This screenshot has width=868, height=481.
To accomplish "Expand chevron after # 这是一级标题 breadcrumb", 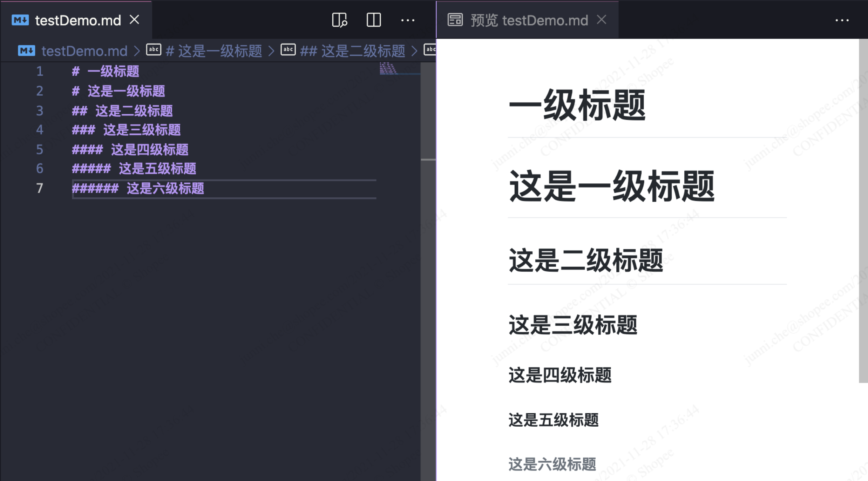I will point(271,51).
